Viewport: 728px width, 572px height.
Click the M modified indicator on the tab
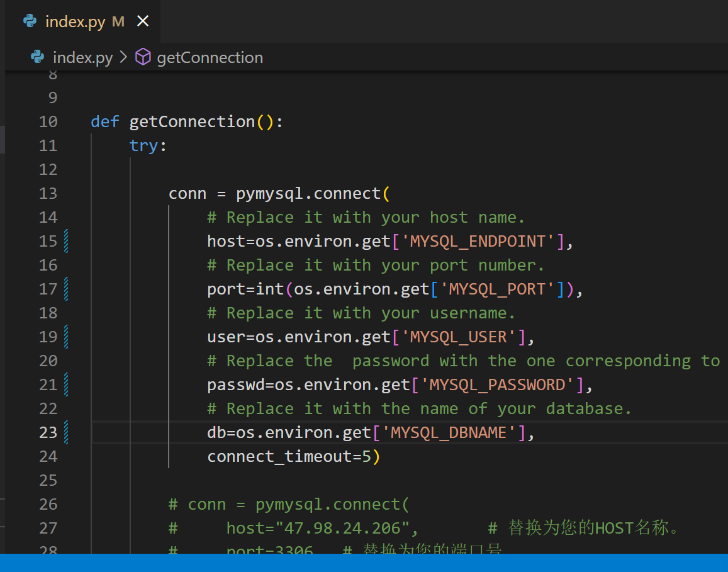pyautogui.click(x=118, y=21)
